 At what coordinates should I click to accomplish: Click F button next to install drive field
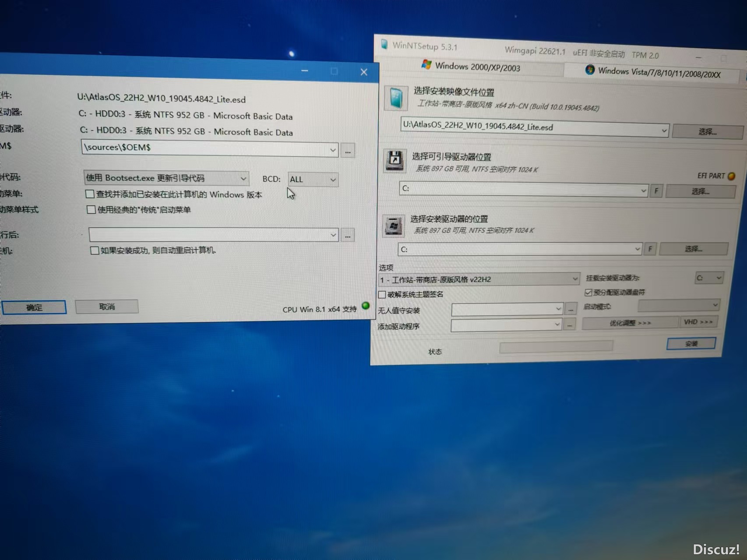(x=650, y=249)
